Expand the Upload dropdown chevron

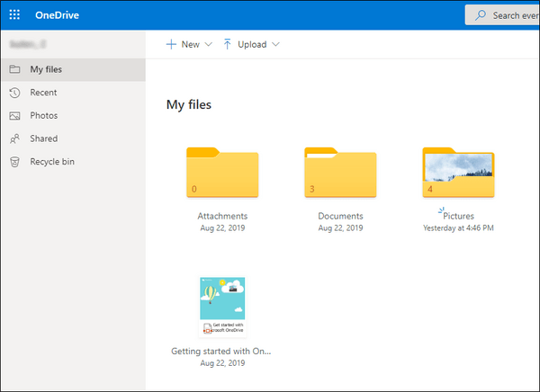(x=275, y=44)
